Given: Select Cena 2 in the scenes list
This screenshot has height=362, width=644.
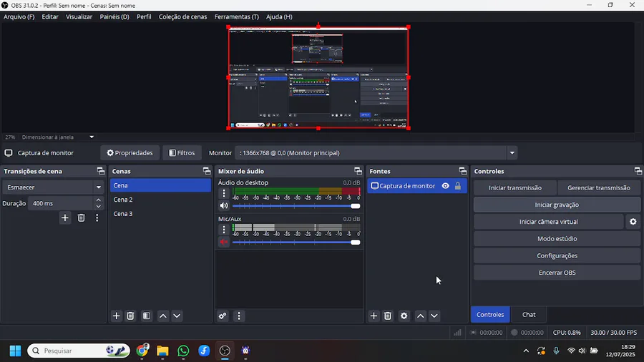Looking at the screenshot, I should (160, 200).
